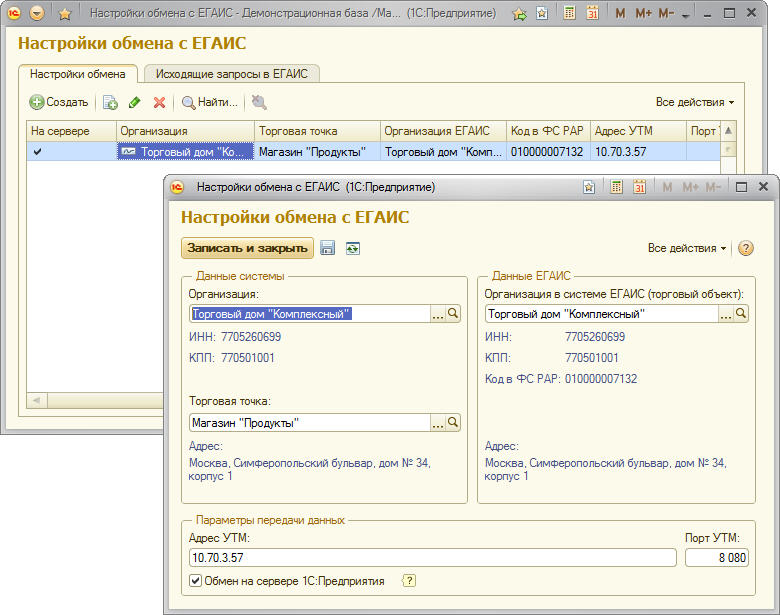Image resolution: width=780 pixels, height=615 pixels.
Task: Open calculator icon in main window title bar
Action: (x=570, y=13)
